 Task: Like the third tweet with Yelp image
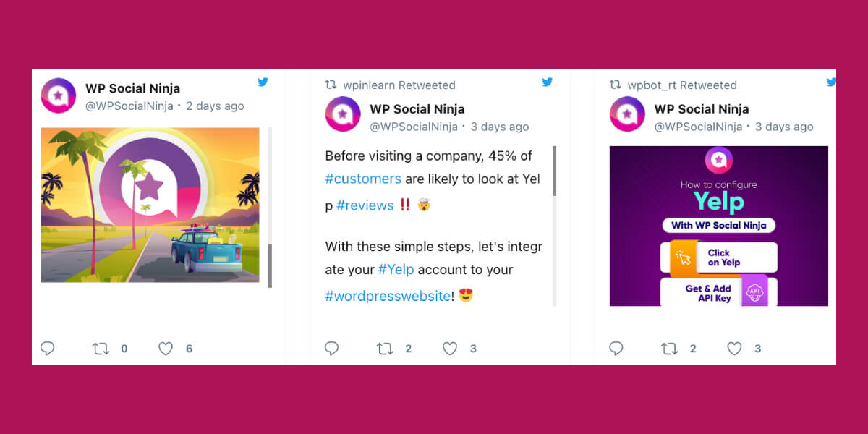(734, 349)
